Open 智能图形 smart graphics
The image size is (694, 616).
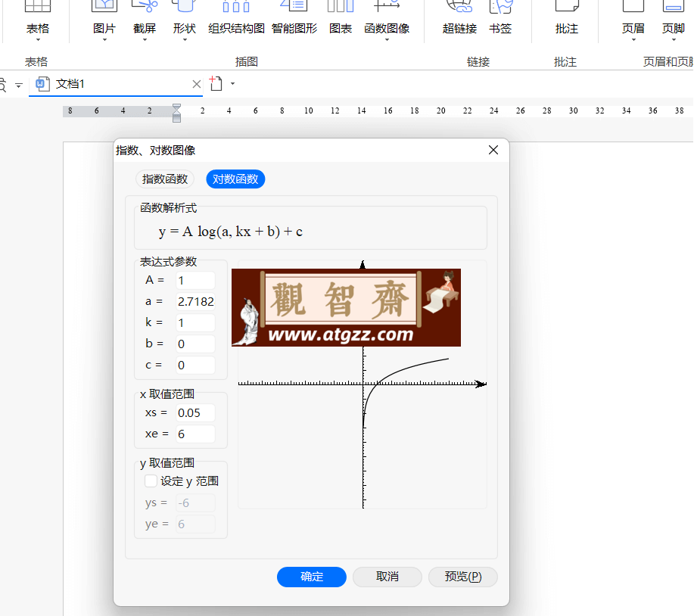coord(294,17)
